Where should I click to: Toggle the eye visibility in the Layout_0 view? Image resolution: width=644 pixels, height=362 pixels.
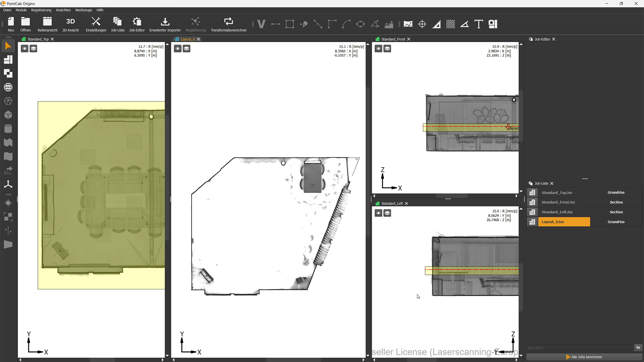178,49
